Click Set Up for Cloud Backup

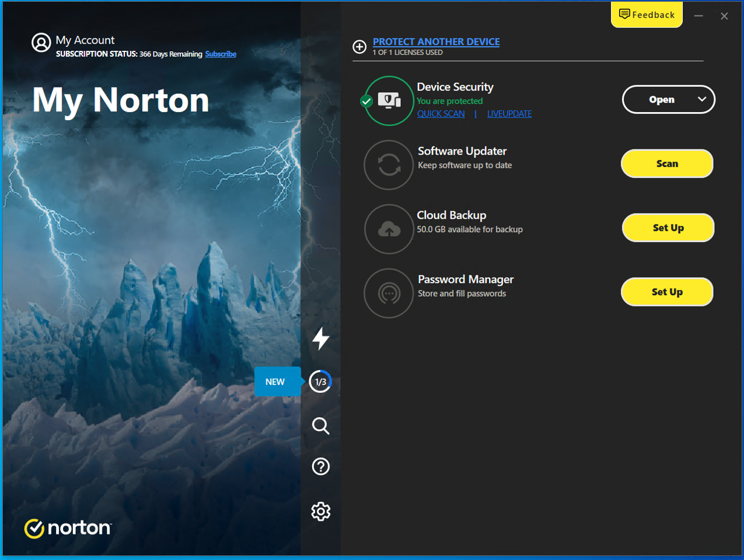(668, 228)
